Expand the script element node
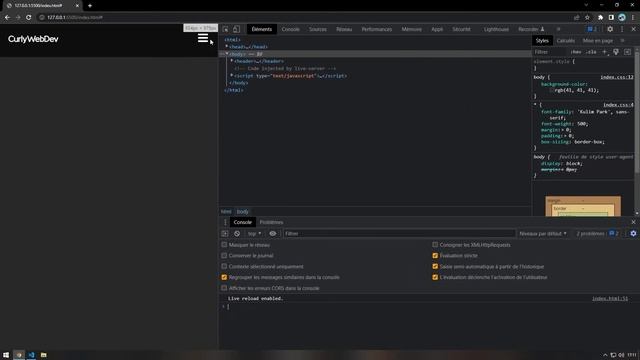Viewport: 640px width, 360px height. pyautogui.click(x=232, y=76)
